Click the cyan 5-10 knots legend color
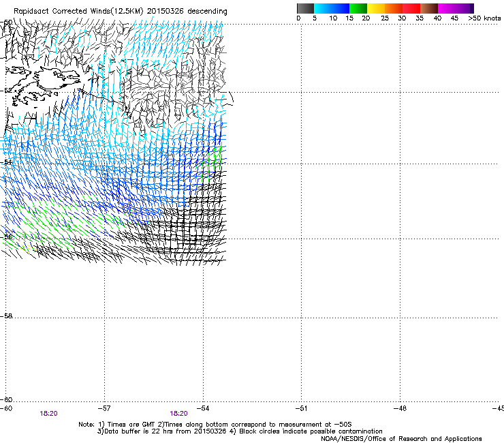This screenshot has height=443, width=504. (x=323, y=8)
